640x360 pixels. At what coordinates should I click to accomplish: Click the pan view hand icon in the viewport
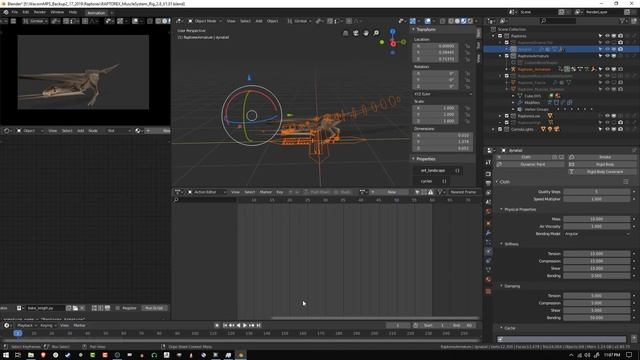pos(366,33)
